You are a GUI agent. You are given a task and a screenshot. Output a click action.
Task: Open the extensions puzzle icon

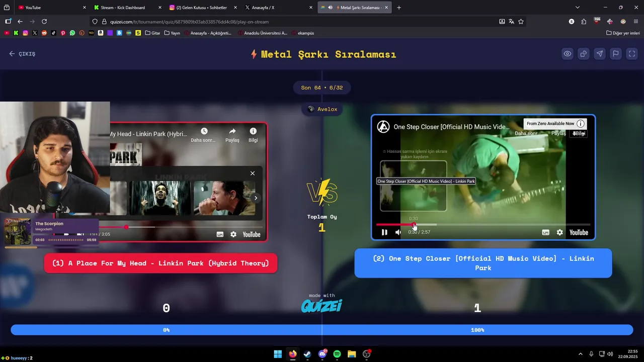click(x=584, y=22)
